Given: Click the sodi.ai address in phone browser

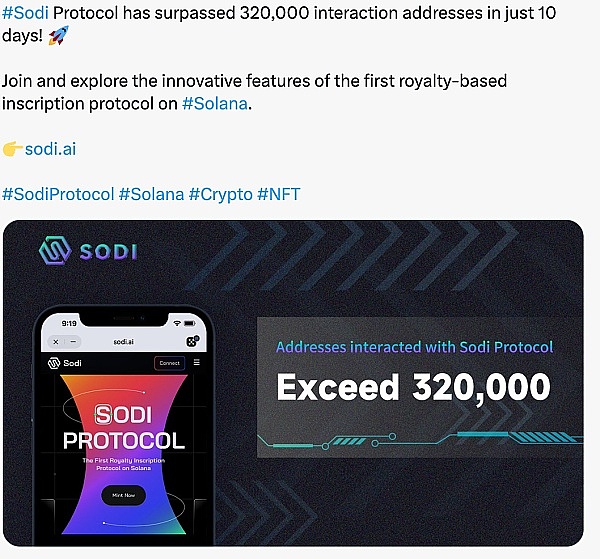Looking at the screenshot, I should click(x=123, y=341).
